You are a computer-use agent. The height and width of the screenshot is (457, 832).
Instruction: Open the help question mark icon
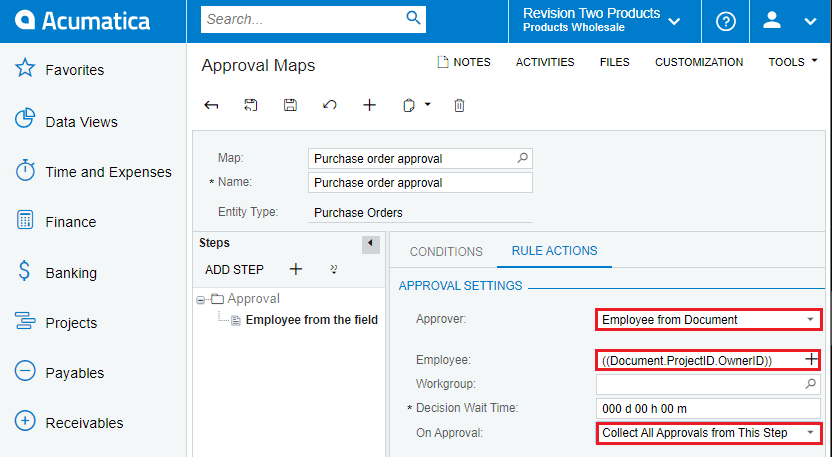[x=725, y=21]
